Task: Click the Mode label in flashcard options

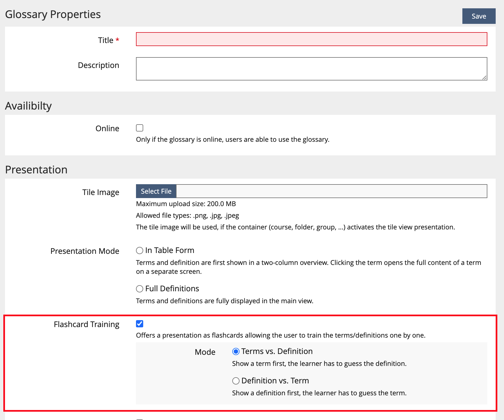Action: pyautogui.click(x=205, y=352)
